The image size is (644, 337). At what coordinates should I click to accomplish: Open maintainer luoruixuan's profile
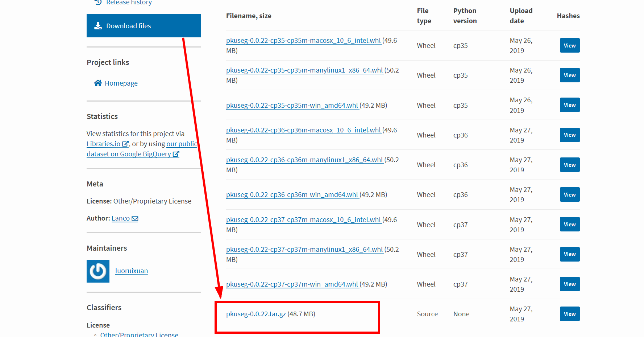[x=131, y=271]
